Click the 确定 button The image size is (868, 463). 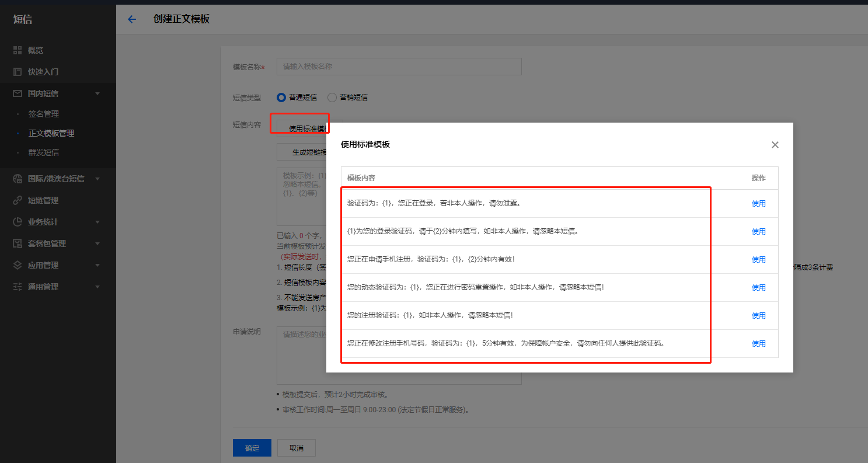[252, 448]
